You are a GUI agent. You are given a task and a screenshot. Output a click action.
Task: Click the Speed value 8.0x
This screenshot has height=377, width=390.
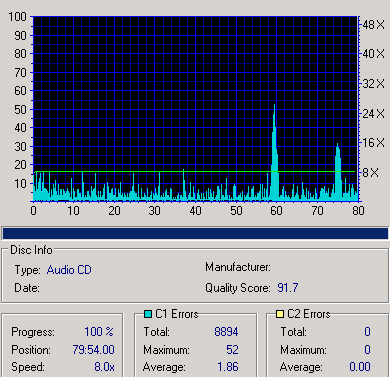point(104,367)
